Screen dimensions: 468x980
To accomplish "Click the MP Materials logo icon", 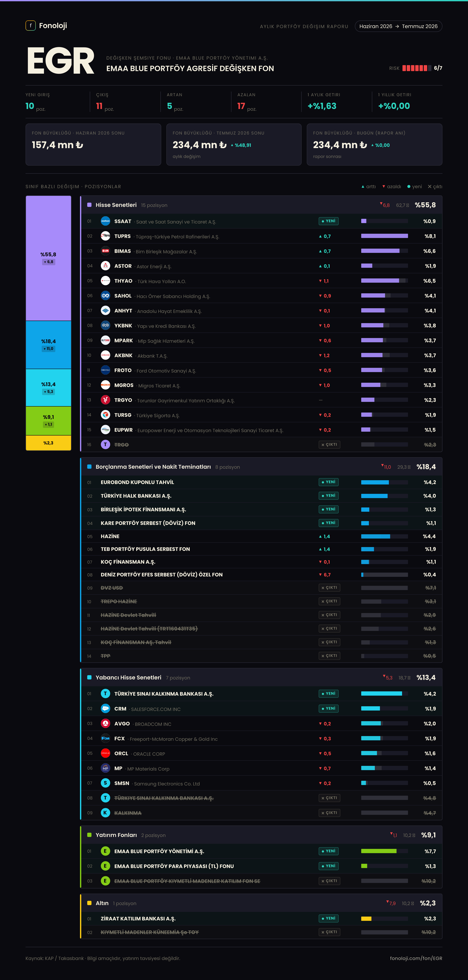I will tap(105, 768).
